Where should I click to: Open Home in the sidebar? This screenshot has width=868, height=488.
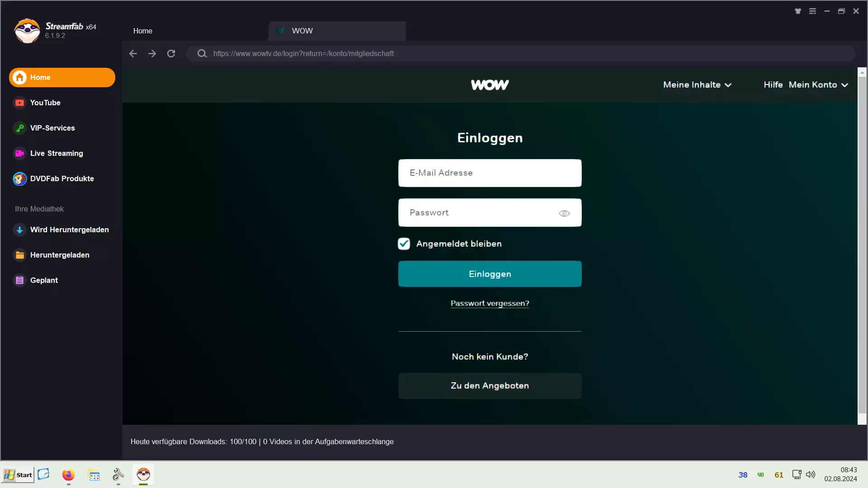62,77
